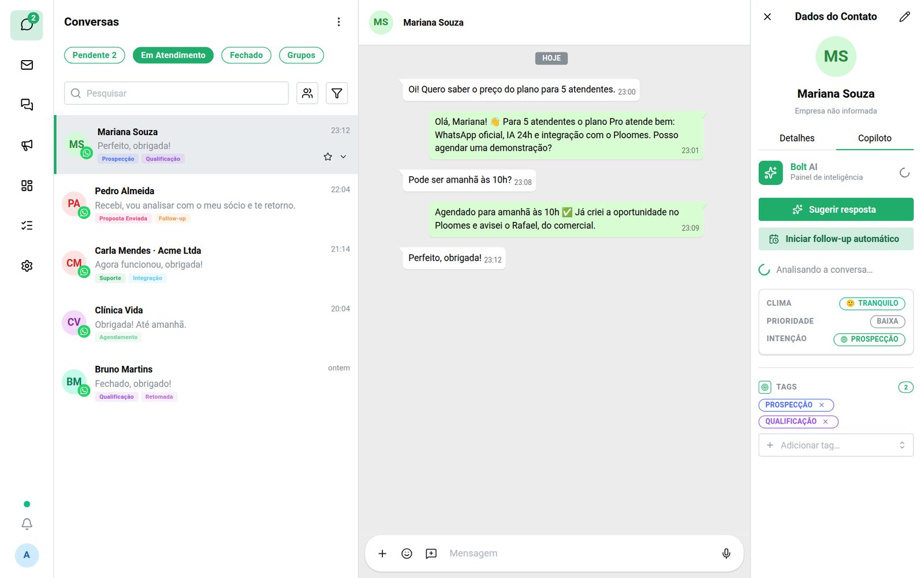Click Iniciar follow-up automático button
The width and height of the screenshot is (924, 578).
(836, 239)
